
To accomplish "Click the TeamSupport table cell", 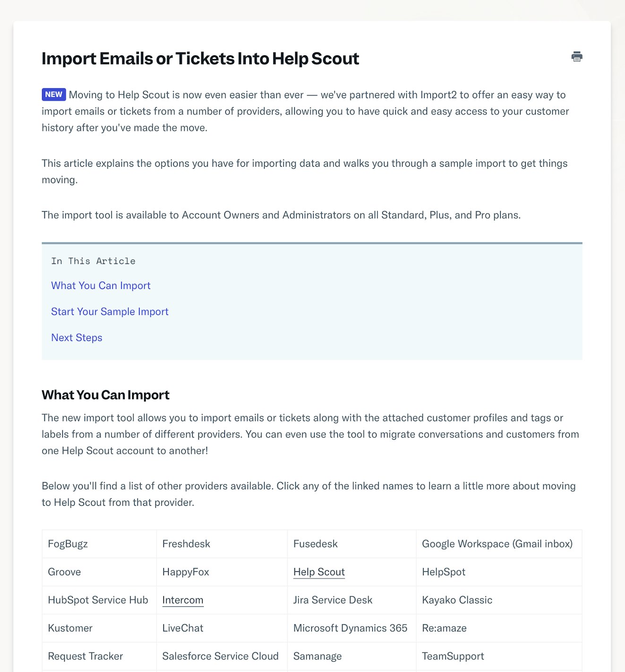I will point(453,656).
